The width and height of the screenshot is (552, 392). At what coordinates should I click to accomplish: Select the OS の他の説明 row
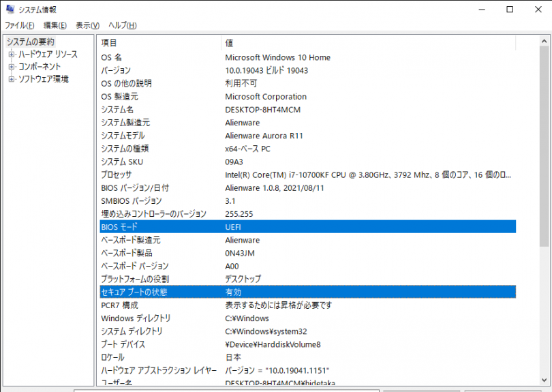tap(307, 83)
